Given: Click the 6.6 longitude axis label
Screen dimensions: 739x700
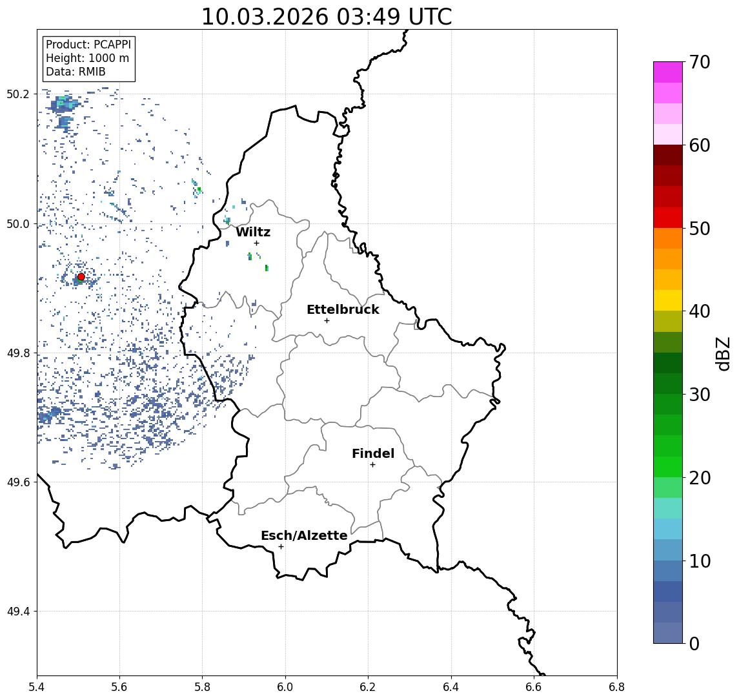Looking at the screenshot, I should [534, 687].
